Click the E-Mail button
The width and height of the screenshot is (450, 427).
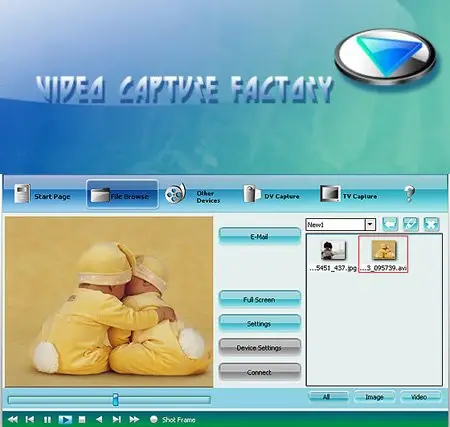(259, 236)
